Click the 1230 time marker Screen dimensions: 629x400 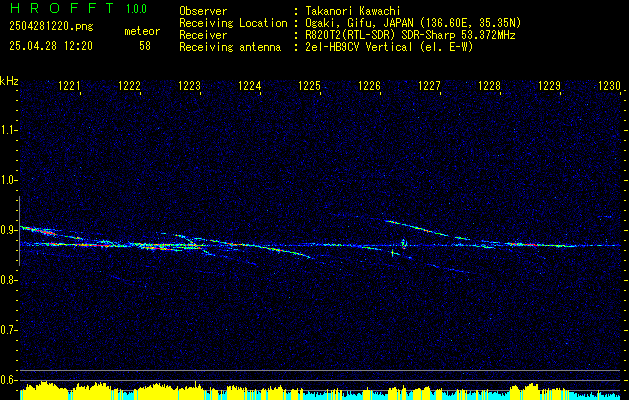609,86
